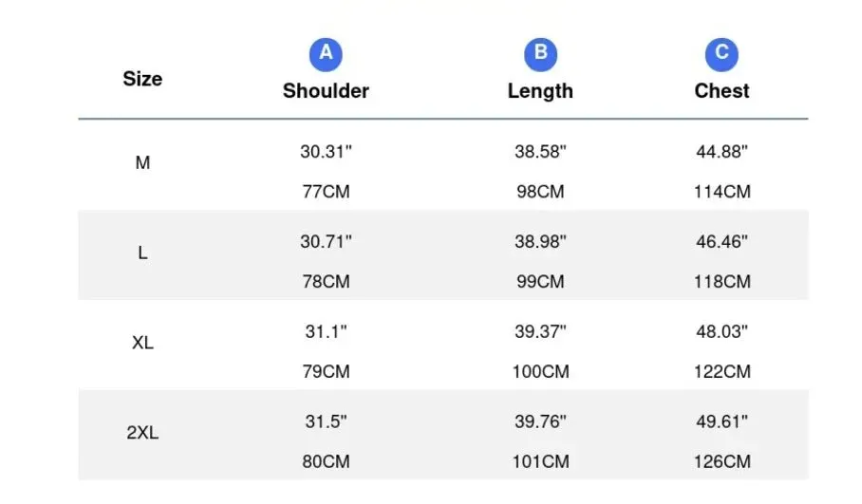Image resolution: width=862 pixels, height=504 pixels.
Task: Click the 48.03" chest value
Action: (x=721, y=331)
